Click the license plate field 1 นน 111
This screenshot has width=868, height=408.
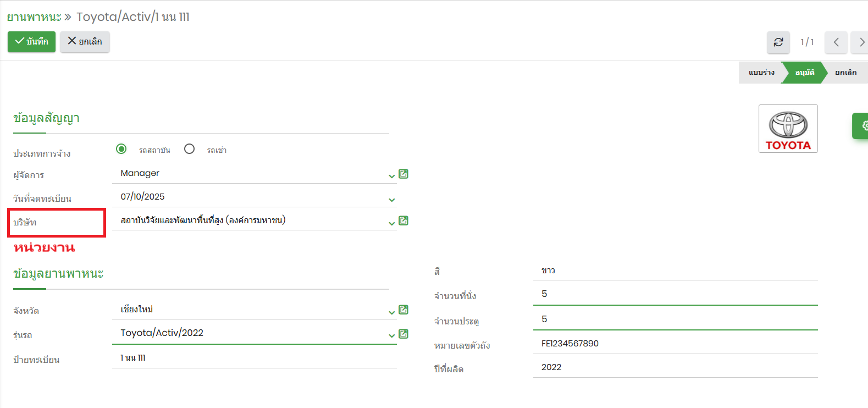[254, 358]
